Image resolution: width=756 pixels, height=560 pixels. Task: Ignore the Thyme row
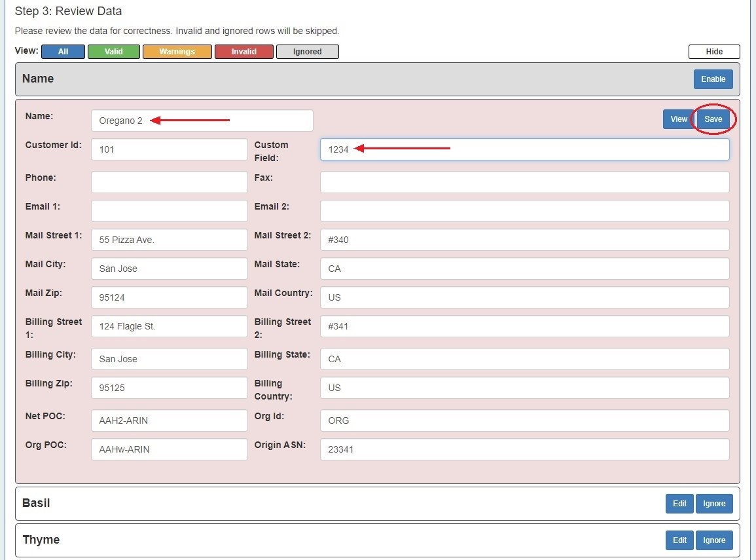[714, 540]
